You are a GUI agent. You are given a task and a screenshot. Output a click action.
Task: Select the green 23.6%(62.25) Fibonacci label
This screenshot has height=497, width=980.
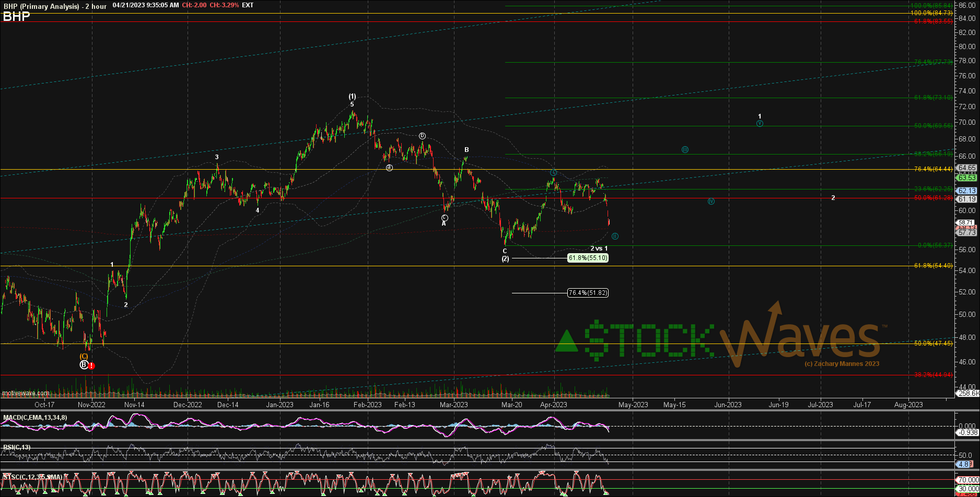tap(934, 189)
